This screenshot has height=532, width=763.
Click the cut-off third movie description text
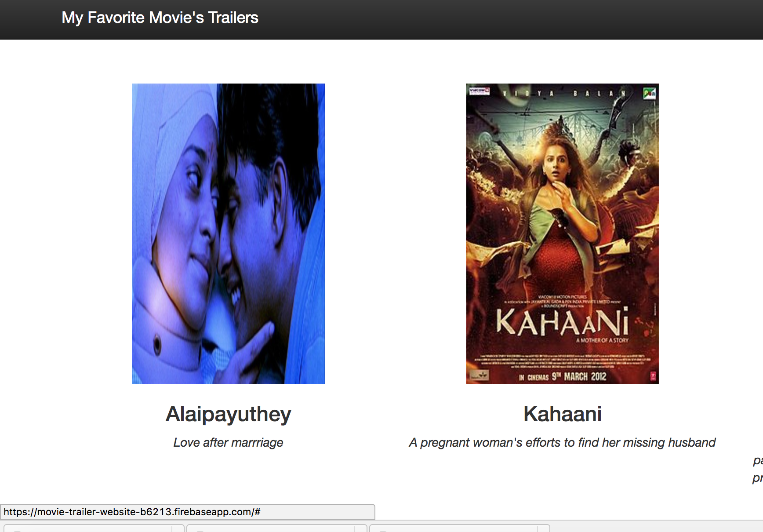(x=758, y=470)
